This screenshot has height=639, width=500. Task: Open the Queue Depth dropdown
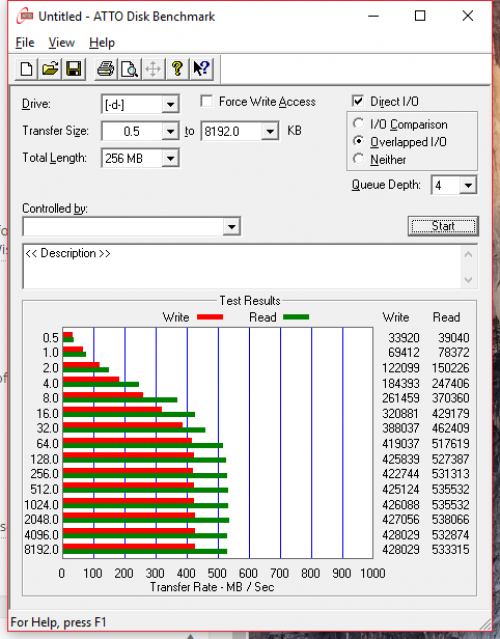[468, 185]
